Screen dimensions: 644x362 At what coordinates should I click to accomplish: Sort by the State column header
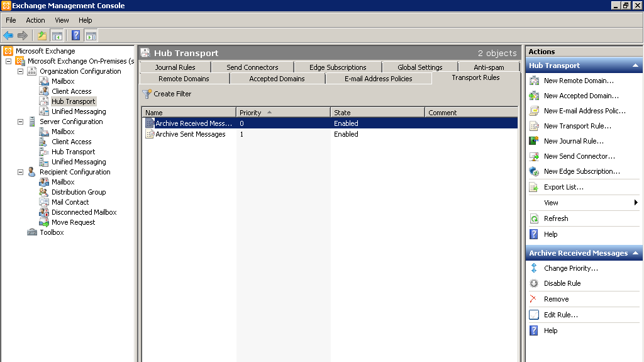[x=377, y=113]
